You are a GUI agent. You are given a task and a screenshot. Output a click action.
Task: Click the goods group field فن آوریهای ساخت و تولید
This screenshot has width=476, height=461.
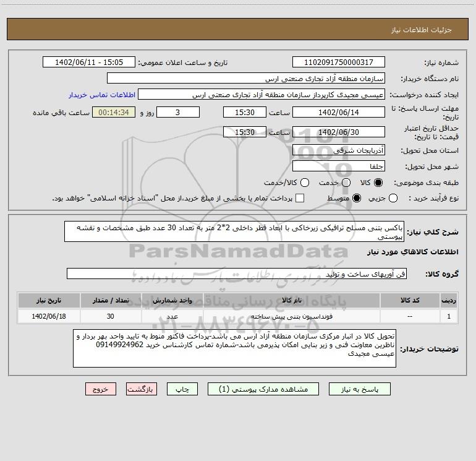pyautogui.click(x=237, y=274)
